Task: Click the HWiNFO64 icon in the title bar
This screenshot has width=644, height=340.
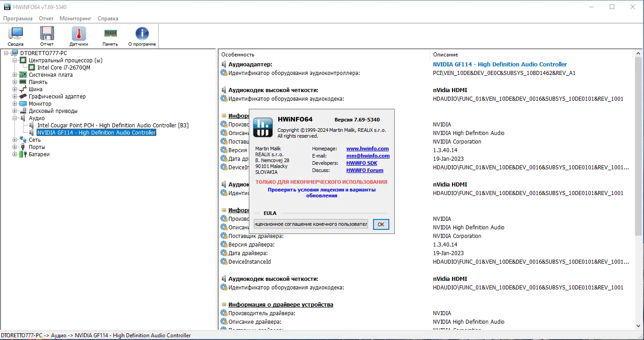Action: [7, 7]
